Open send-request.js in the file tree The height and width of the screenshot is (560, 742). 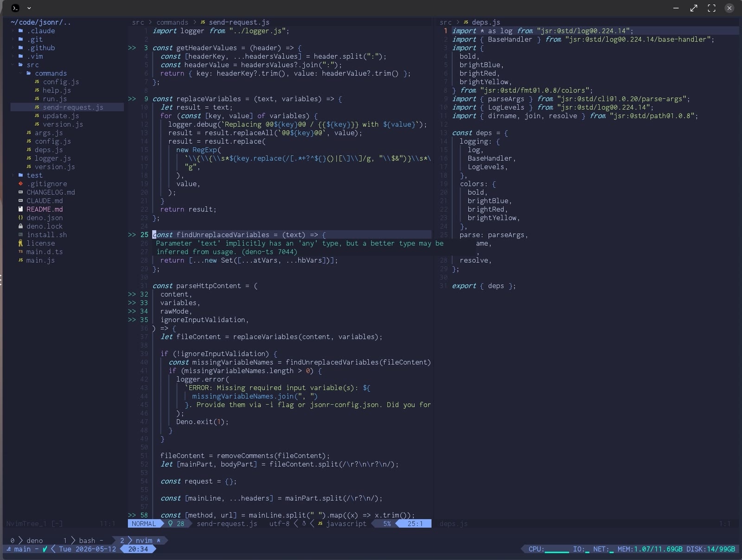tap(73, 107)
